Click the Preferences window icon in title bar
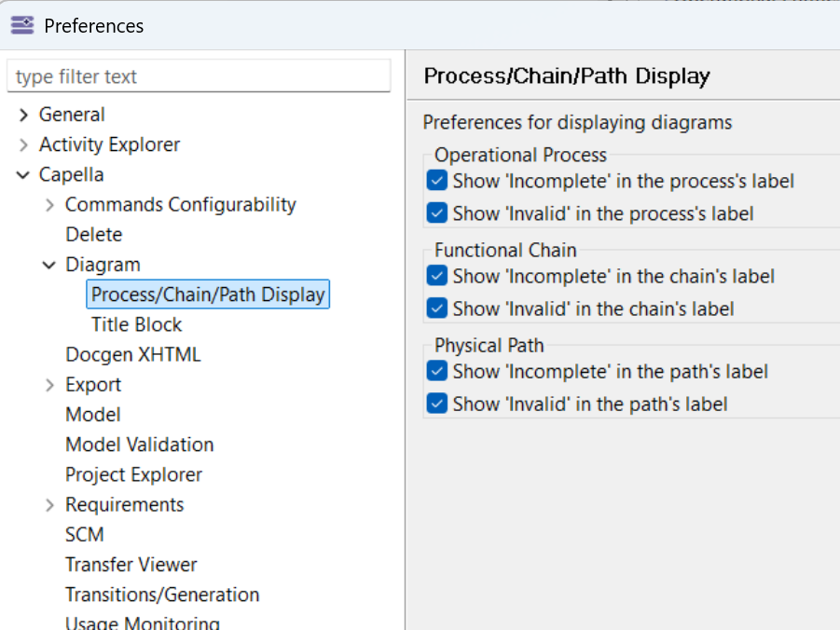Screen dimensions: 840x630 pyautogui.click(x=22, y=25)
